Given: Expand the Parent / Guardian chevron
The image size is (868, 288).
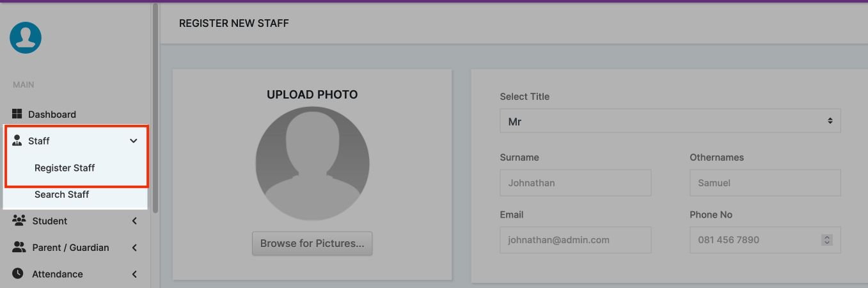Looking at the screenshot, I should click(x=134, y=248).
